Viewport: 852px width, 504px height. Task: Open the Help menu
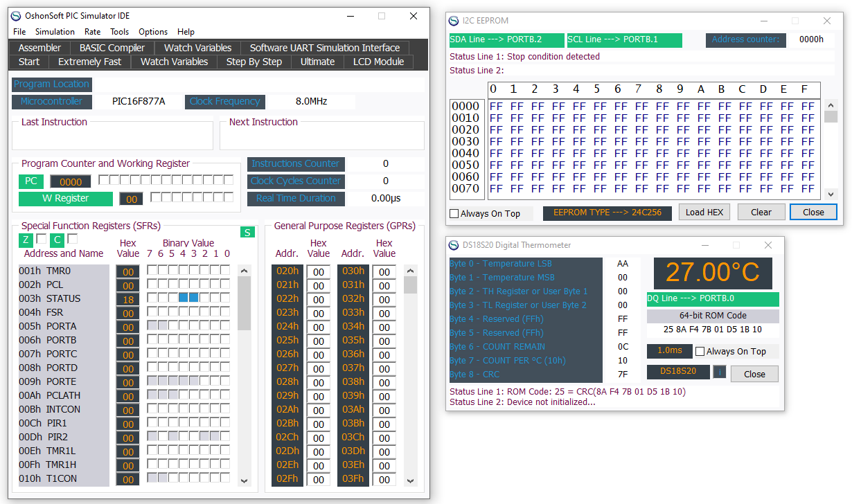tap(186, 32)
